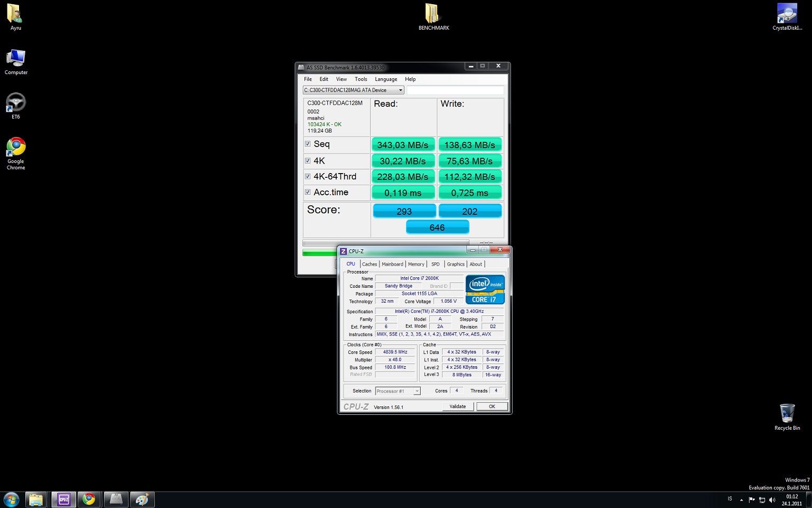Click the Windows Start orb
This screenshot has height=508, width=812.
[11, 499]
